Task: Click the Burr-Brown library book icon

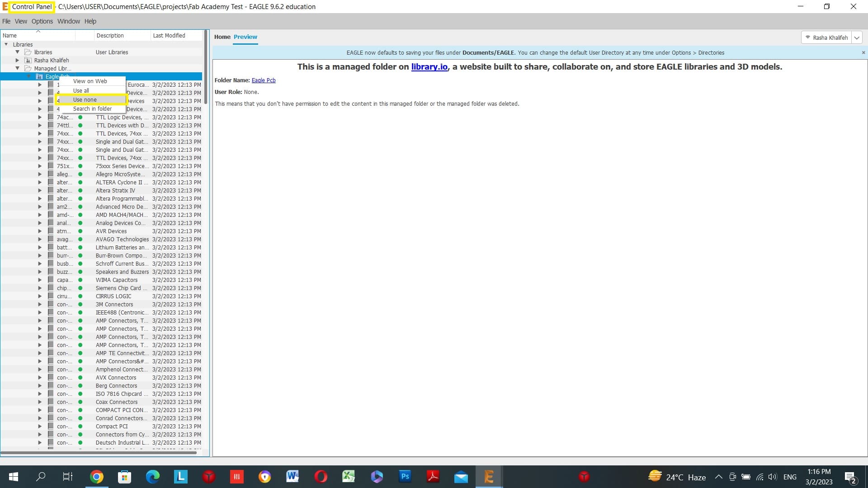Action: 51,256
